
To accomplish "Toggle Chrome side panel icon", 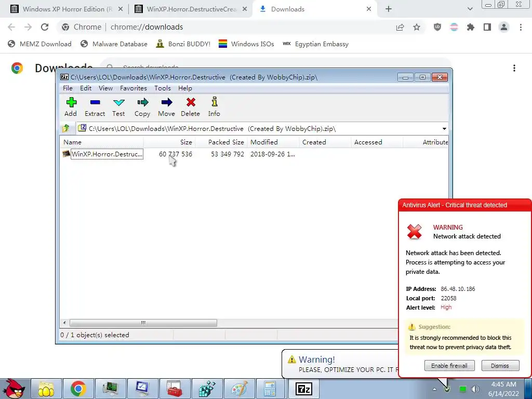I will click(x=487, y=27).
